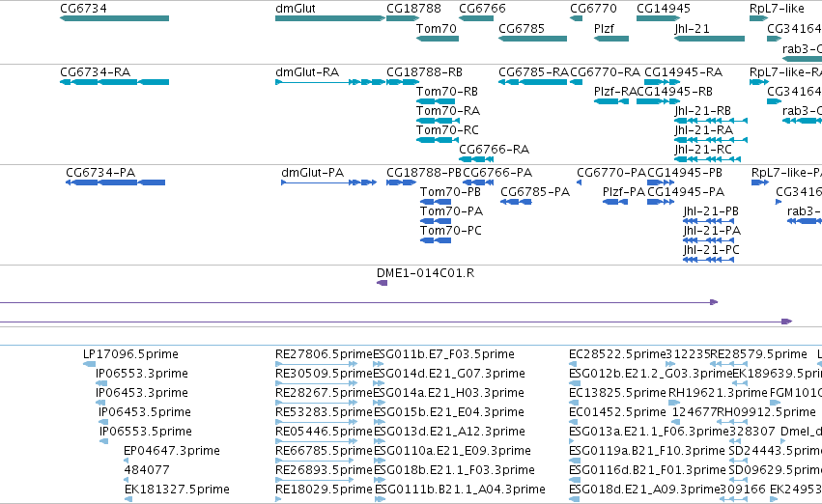Click the CG6770-RA transcript
The width and height of the screenshot is (822, 504).
coord(576,82)
